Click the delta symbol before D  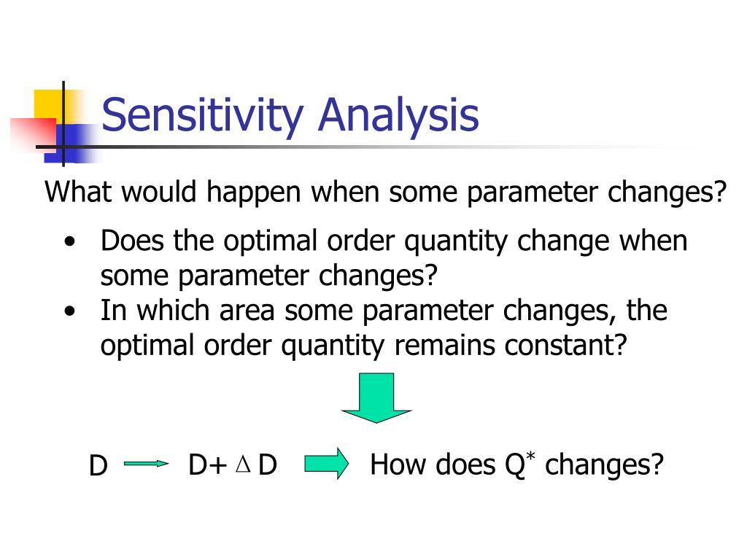pos(243,463)
